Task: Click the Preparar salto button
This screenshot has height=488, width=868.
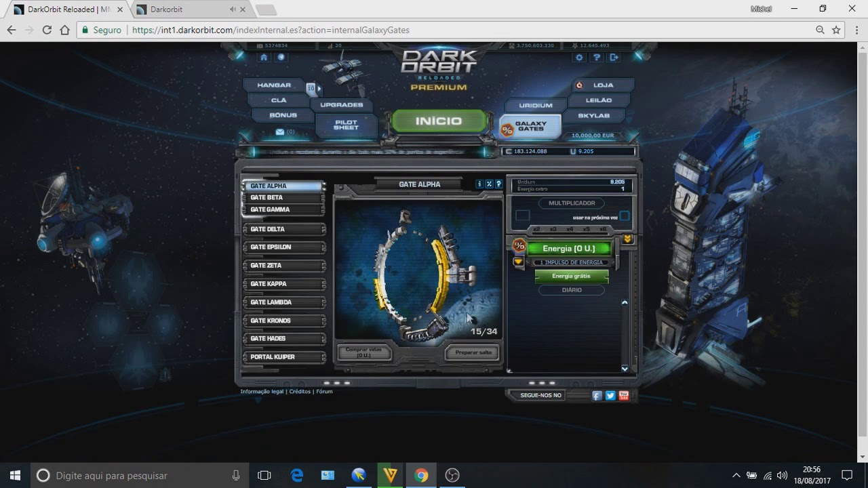Action: (x=473, y=352)
